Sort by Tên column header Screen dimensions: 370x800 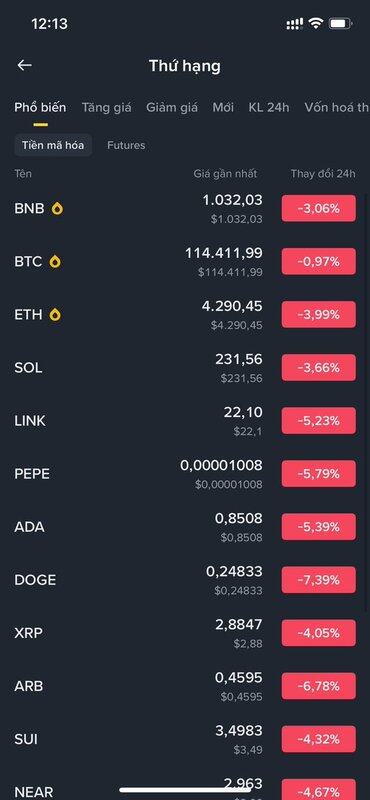point(23,174)
